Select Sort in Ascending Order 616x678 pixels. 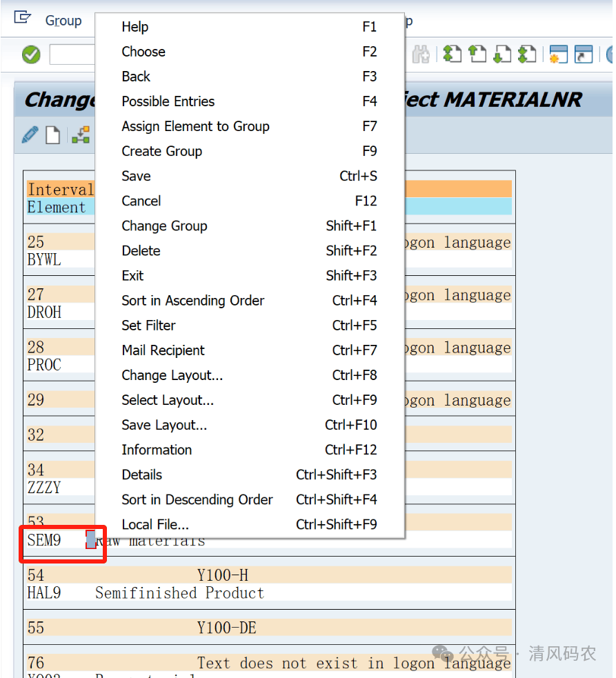(193, 301)
